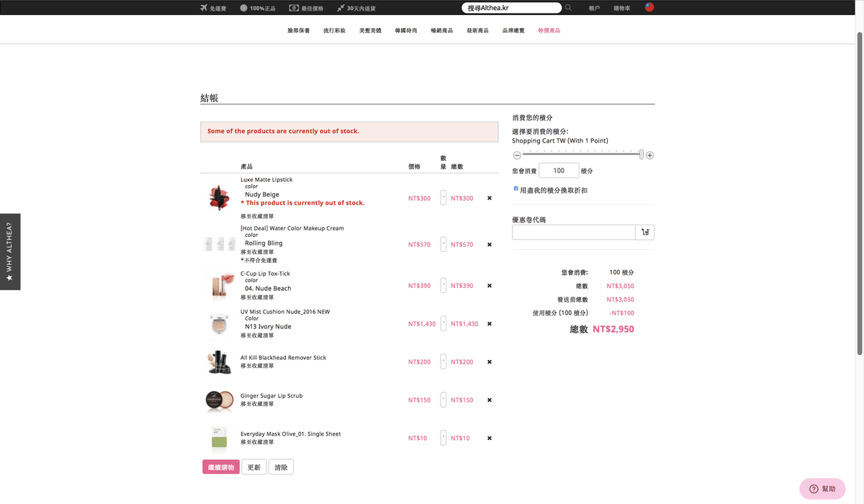The image size is (864, 504).
Task: Click the 更新 update cart button
Action: click(254, 467)
